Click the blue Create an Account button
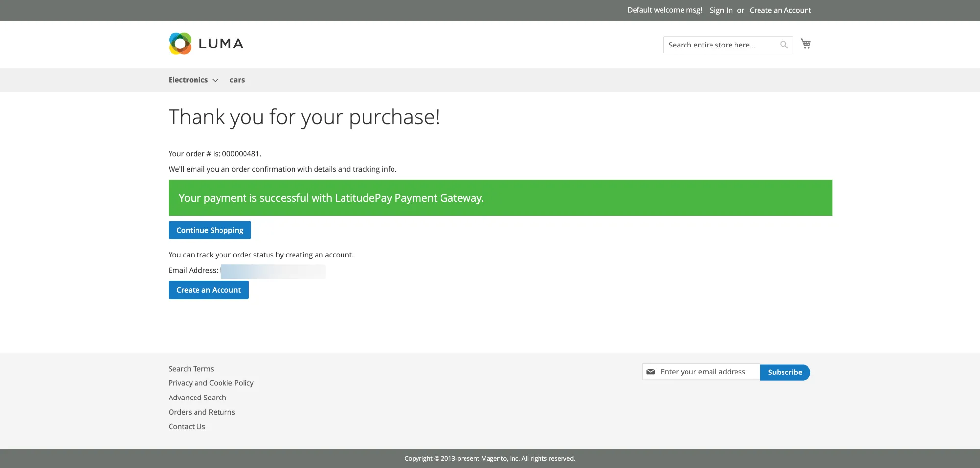 coord(209,290)
